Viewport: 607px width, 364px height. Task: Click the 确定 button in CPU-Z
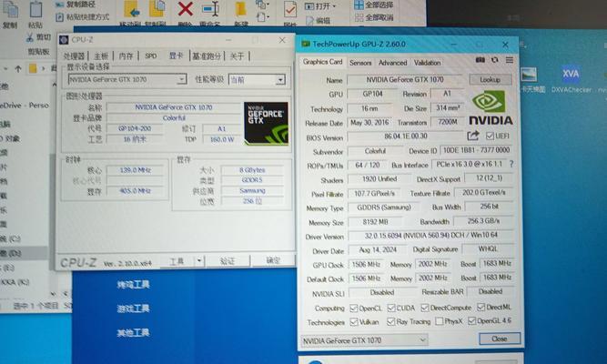[273, 260]
